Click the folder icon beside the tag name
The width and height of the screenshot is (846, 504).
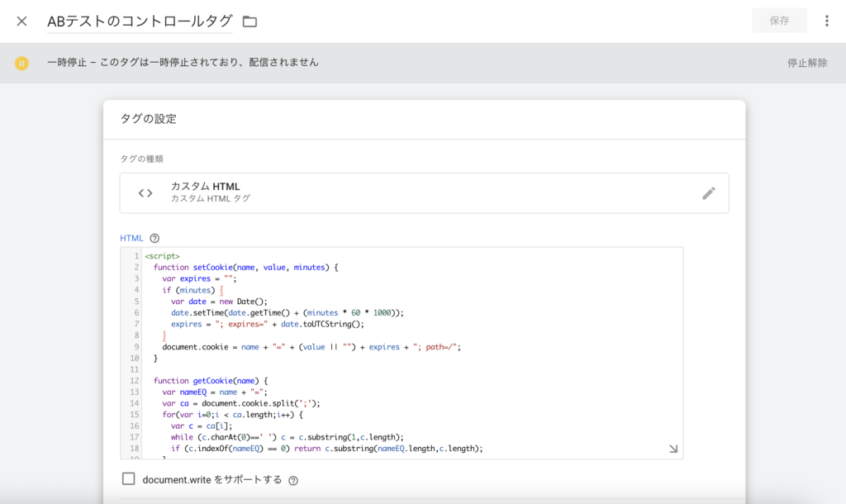tap(250, 21)
